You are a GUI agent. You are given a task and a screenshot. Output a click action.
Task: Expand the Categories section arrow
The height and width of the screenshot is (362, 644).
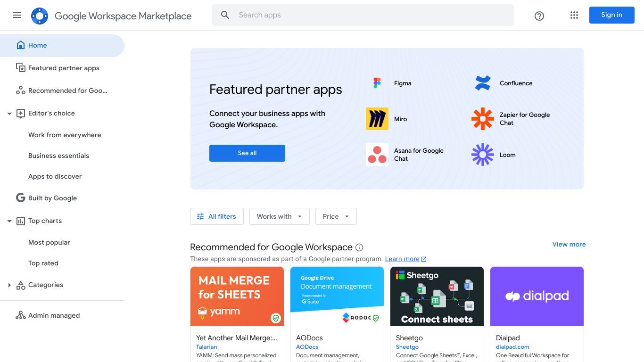[x=9, y=285]
